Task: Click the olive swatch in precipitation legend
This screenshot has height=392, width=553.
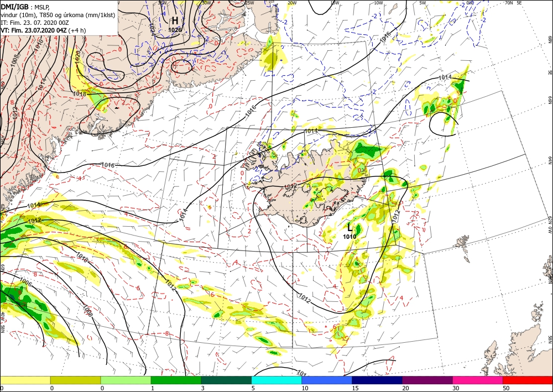Action: 75,380
